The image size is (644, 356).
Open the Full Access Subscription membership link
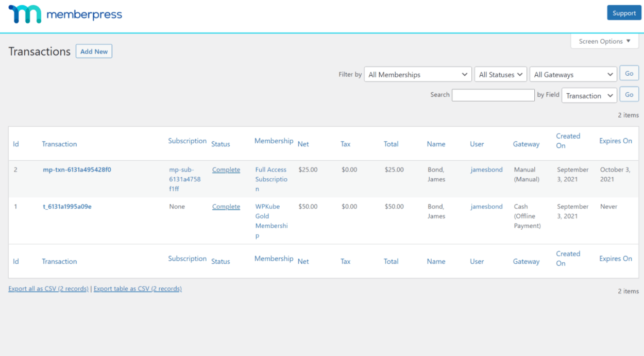271,179
